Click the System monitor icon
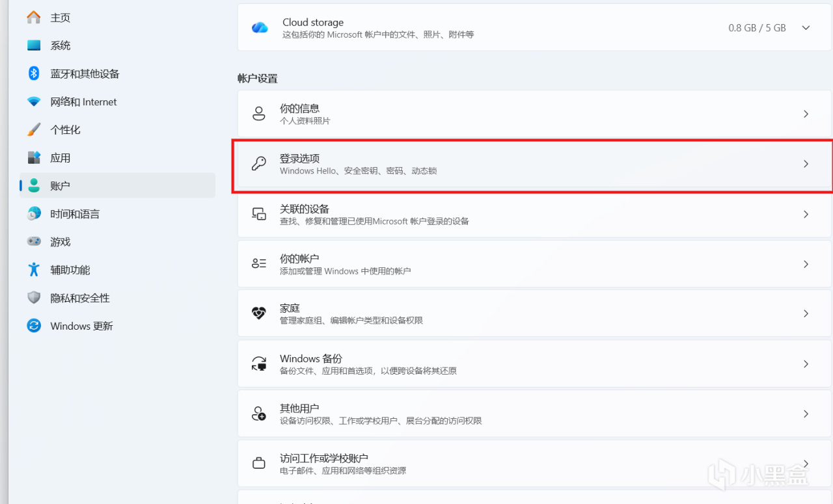Screen dimensions: 833x504 [x=34, y=46]
